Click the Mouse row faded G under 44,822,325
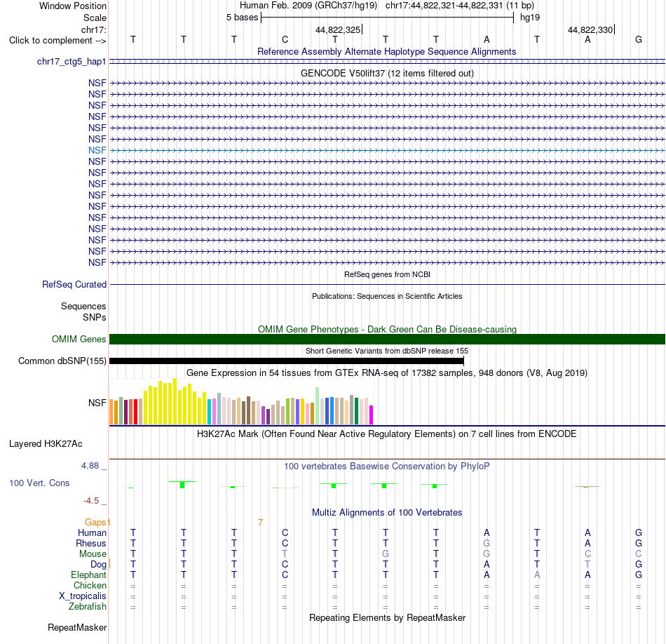This screenshot has height=644, width=666. click(x=386, y=554)
